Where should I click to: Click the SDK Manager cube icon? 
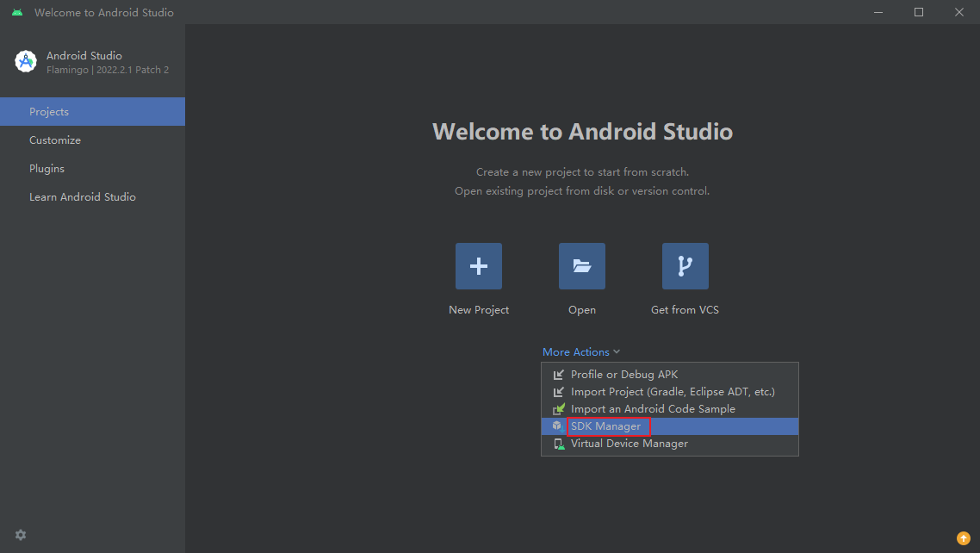557,426
